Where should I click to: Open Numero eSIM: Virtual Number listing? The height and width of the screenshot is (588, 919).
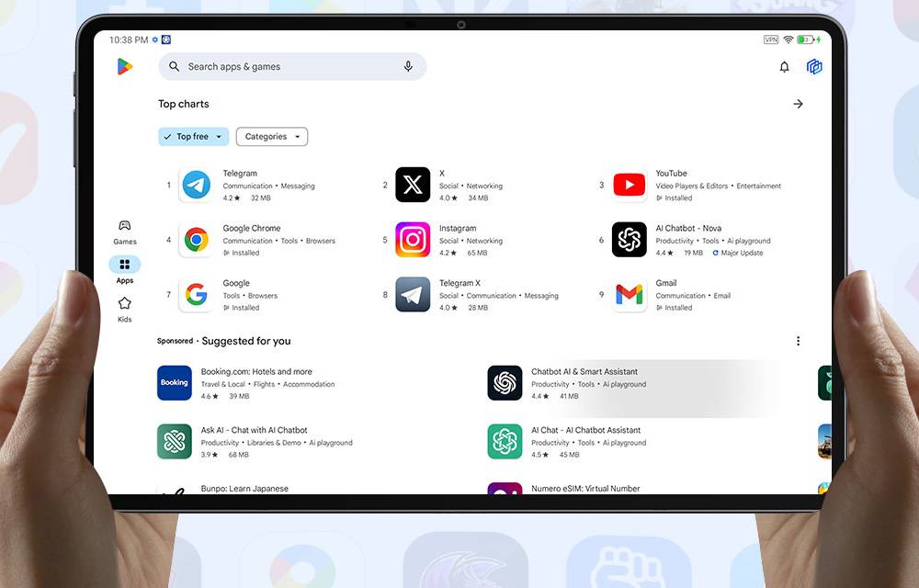pyautogui.click(x=585, y=489)
